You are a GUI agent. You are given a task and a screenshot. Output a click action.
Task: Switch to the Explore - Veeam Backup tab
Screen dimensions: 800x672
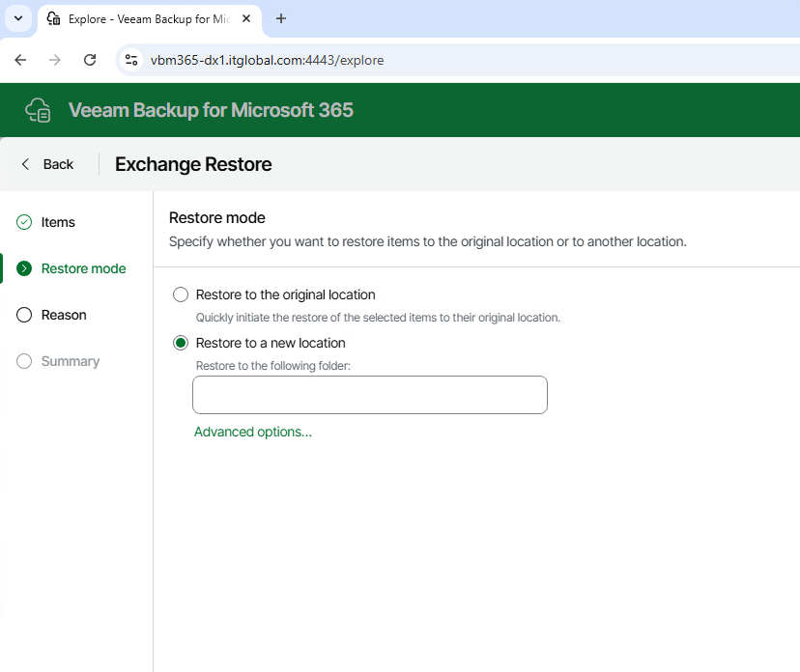149,19
